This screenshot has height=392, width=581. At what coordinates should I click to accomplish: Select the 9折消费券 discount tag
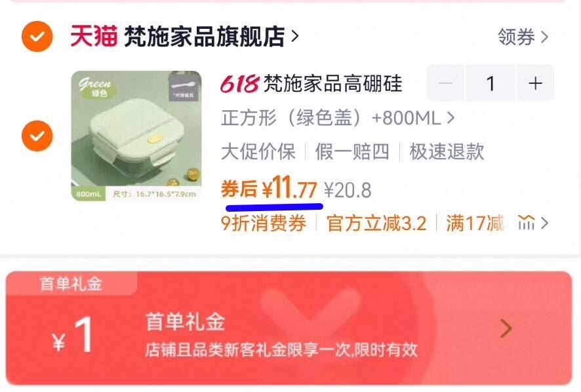coord(264,223)
